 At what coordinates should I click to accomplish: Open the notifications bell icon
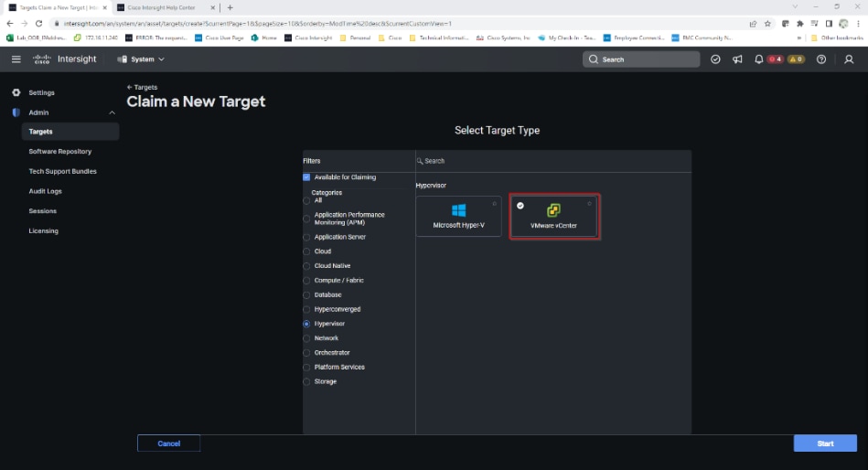point(758,59)
